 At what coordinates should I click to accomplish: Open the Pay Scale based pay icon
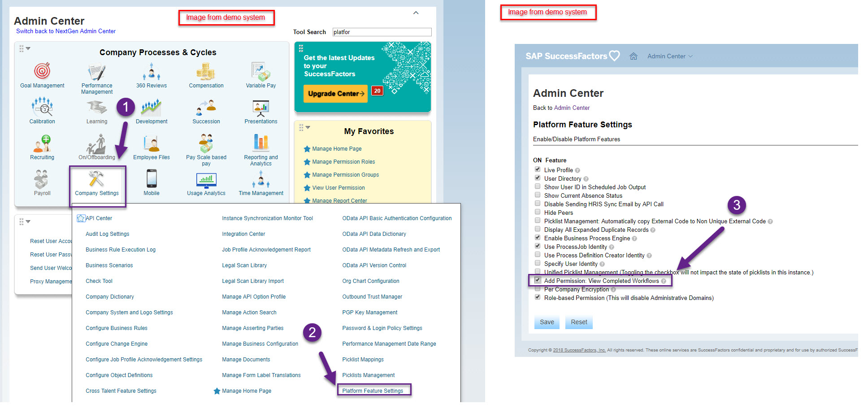206,143
